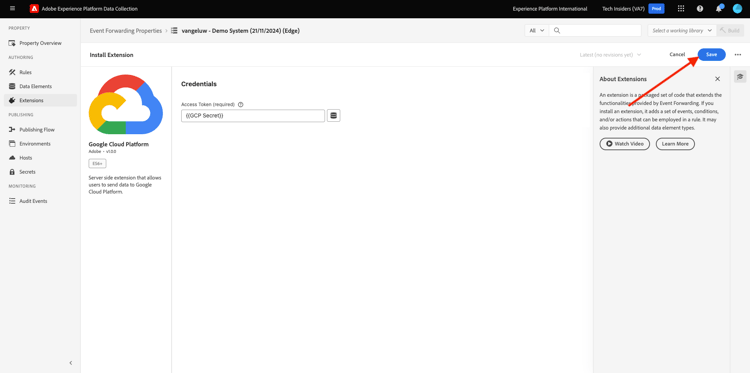Open the notifications bell

719,9
